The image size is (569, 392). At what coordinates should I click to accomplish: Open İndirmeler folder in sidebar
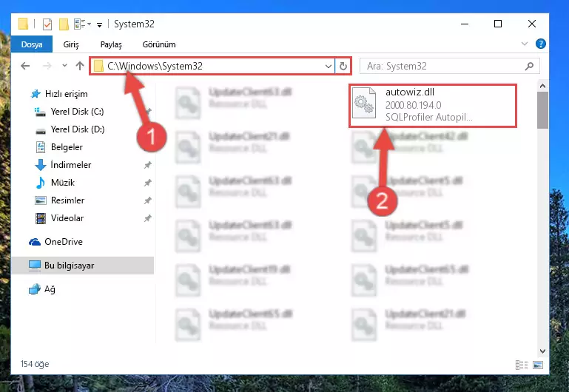[63, 165]
